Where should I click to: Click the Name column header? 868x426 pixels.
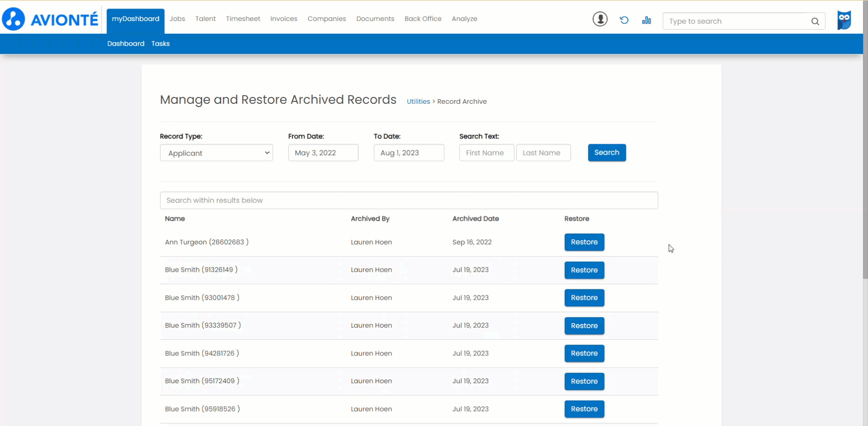(175, 219)
